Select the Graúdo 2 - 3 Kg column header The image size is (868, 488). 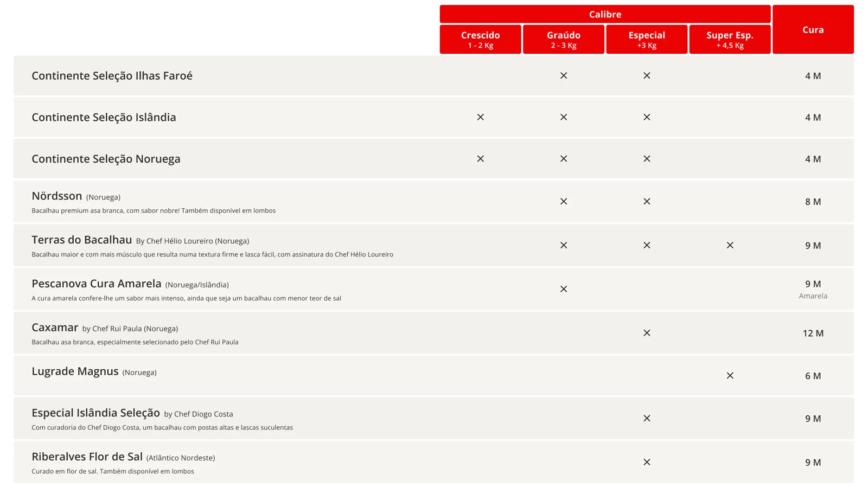tap(564, 39)
